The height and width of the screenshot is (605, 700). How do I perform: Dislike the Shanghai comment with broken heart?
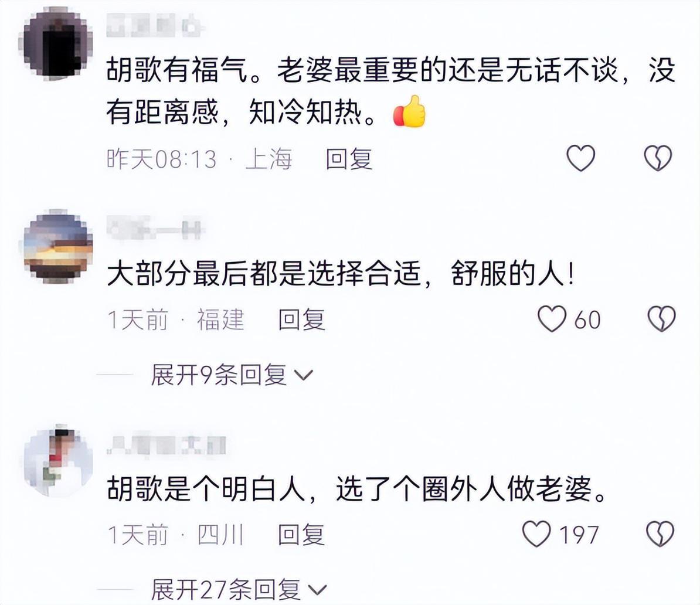coord(658,158)
